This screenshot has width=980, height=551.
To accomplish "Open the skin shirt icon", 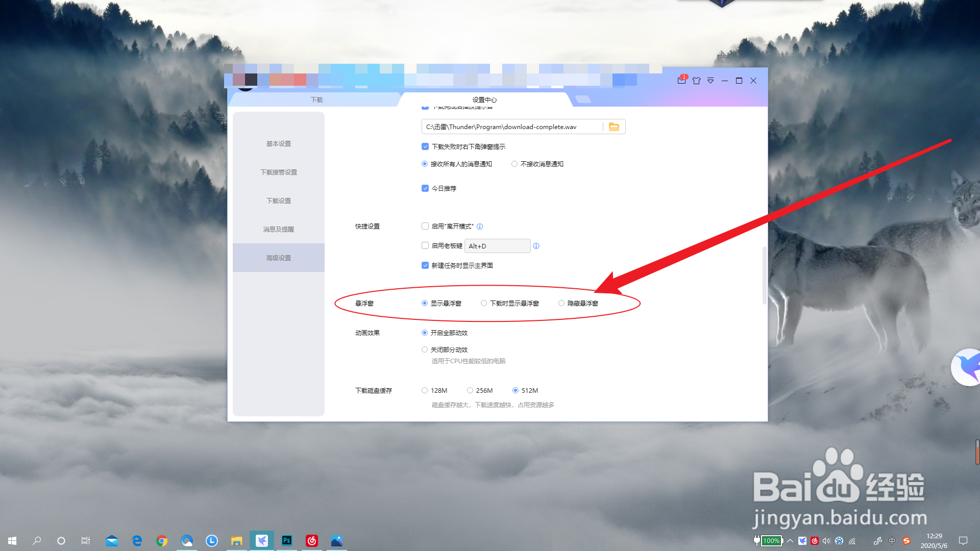I will 696,81.
